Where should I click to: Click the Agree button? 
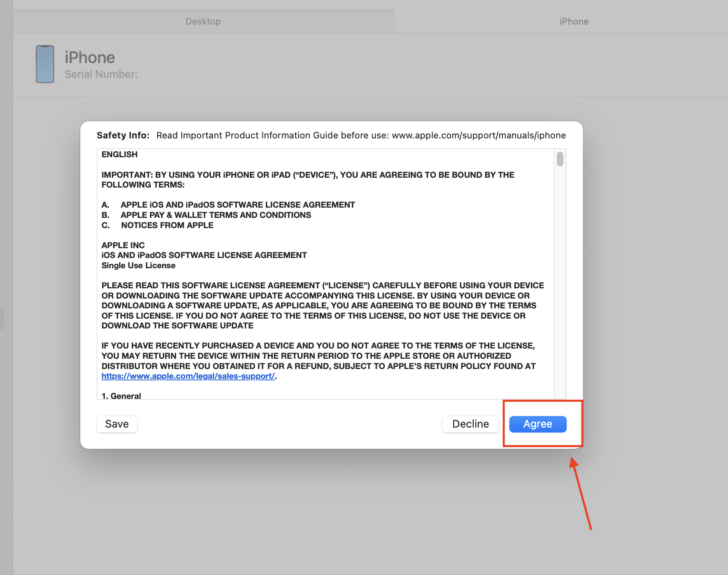point(538,424)
